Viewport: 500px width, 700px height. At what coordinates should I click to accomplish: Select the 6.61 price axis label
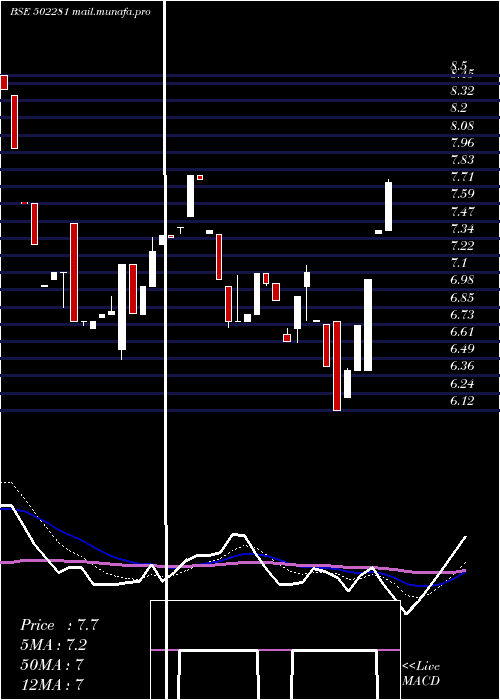click(462, 331)
